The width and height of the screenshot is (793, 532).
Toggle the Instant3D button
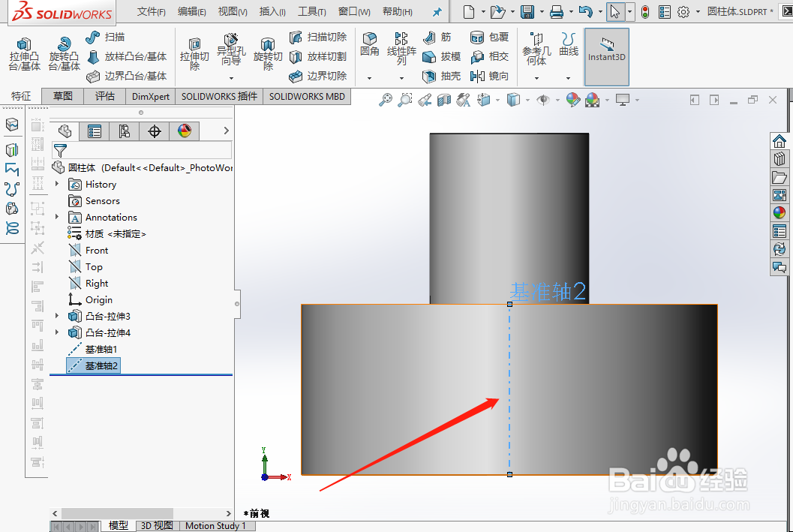pos(606,56)
